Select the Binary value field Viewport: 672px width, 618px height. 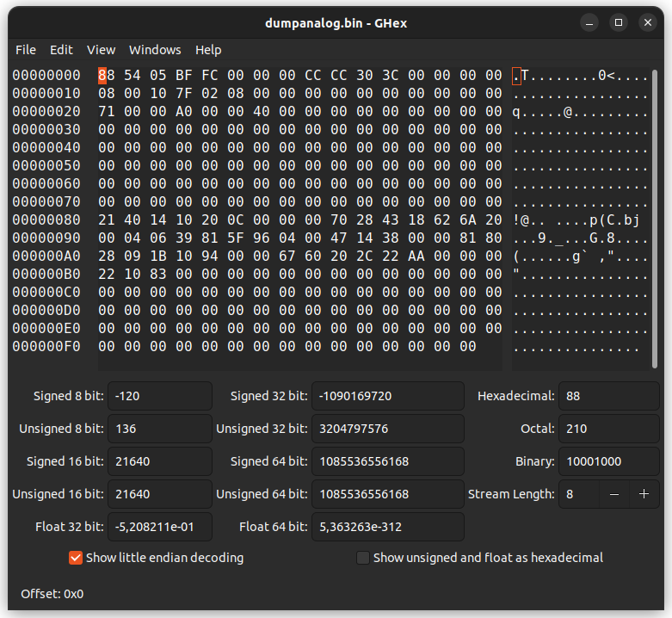pos(607,461)
